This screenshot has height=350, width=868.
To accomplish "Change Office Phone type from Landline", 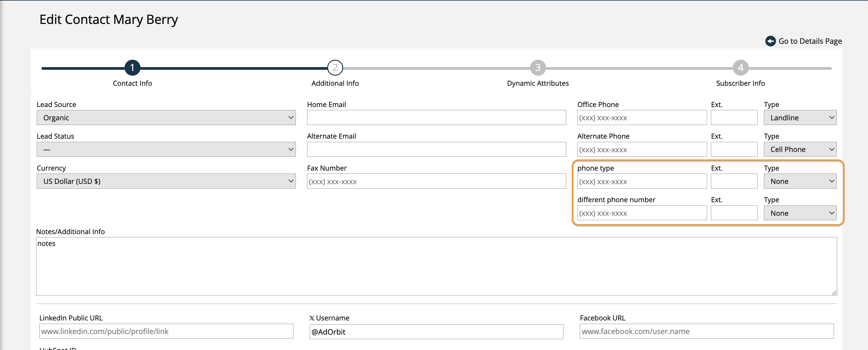I will 800,118.
